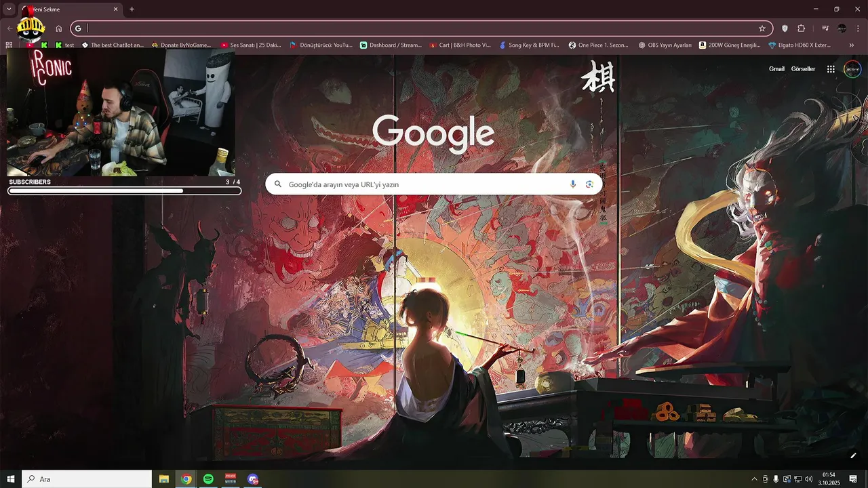Screen dimensions: 868x488
Task: Customize this page with the pencil icon
Action: click(854, 455)
